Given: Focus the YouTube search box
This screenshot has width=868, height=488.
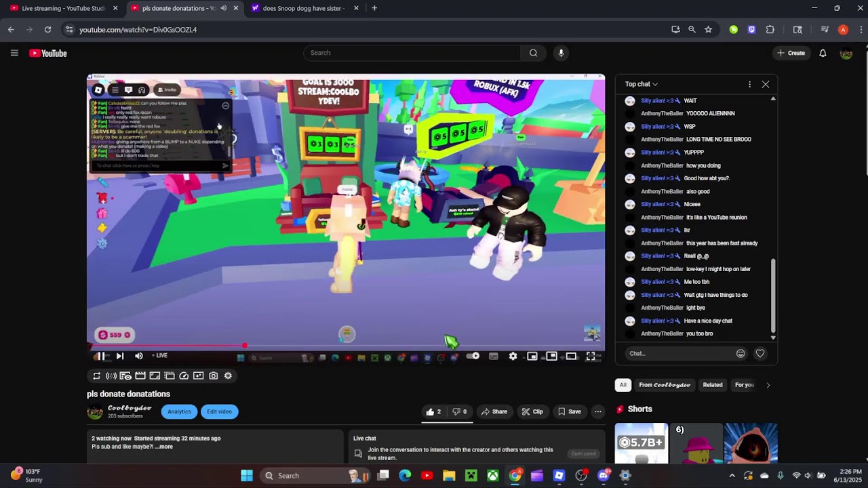Looking at the screenshot, I should click(x=412, y=53).
